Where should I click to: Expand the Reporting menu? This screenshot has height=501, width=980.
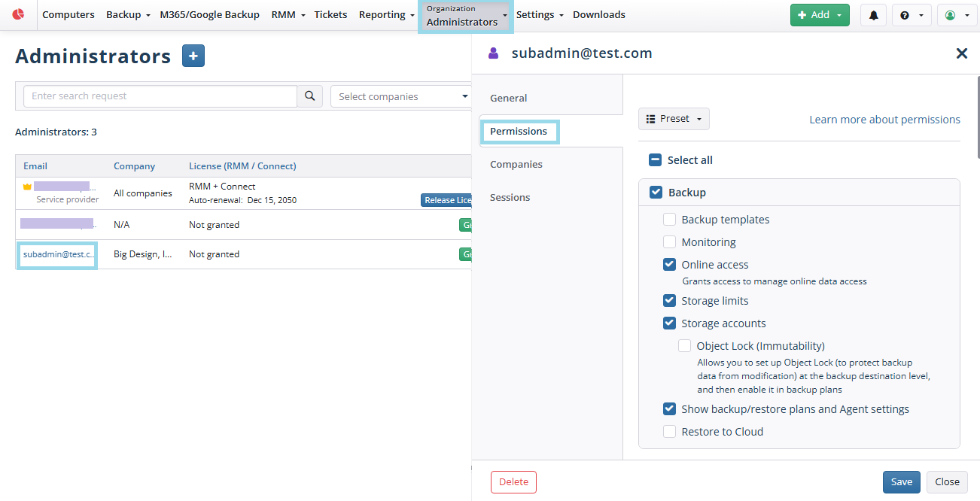387,15
